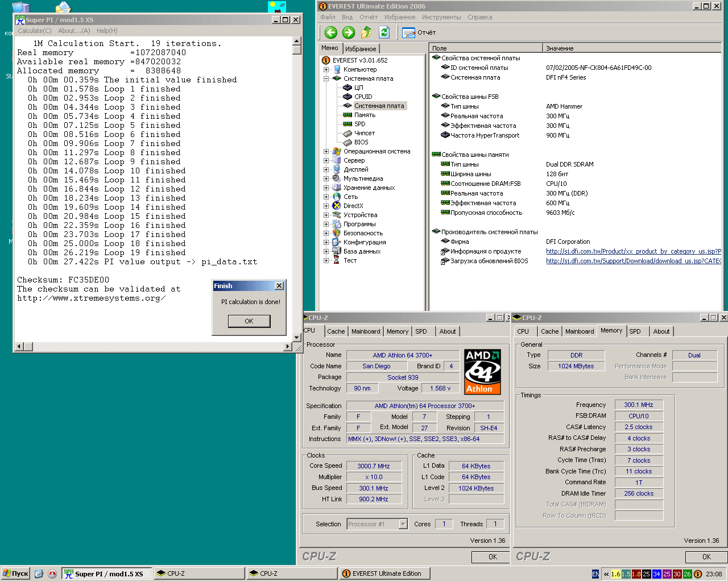Open SPD tab in CPU-Z window showing memory timings

635,331
